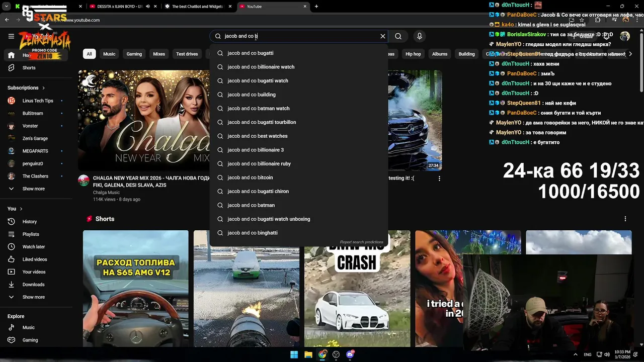This screenshot has height=362, width=644.
Task: Open Liked videos in the sidebar
Action: point(36,259)
